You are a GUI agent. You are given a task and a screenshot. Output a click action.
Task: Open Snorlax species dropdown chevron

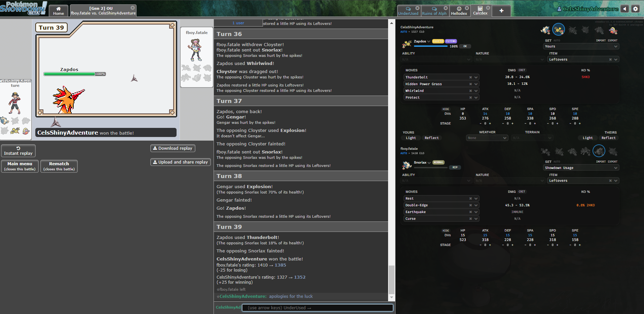[x=429, y=163]
